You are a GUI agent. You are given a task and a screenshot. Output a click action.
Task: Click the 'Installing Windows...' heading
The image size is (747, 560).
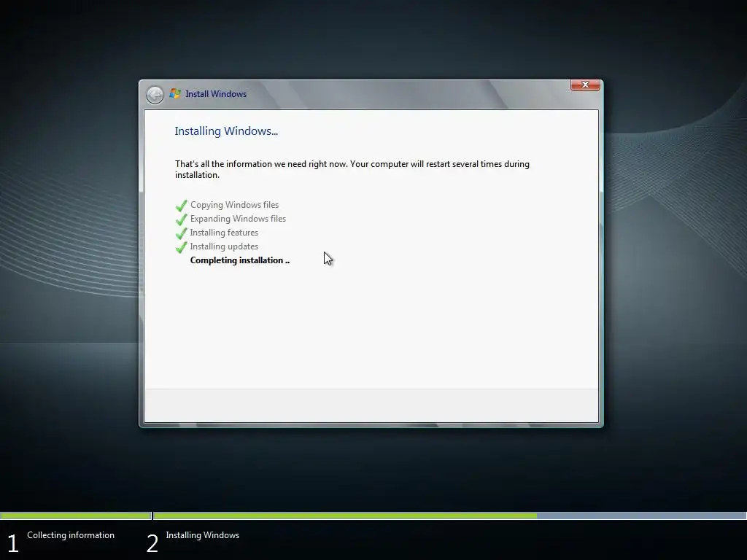226,131
